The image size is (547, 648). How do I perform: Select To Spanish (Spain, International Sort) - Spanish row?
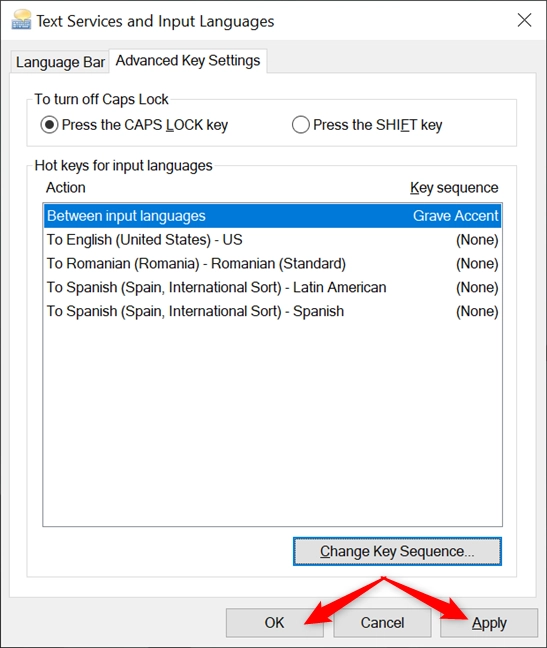(x=272, y=311)
